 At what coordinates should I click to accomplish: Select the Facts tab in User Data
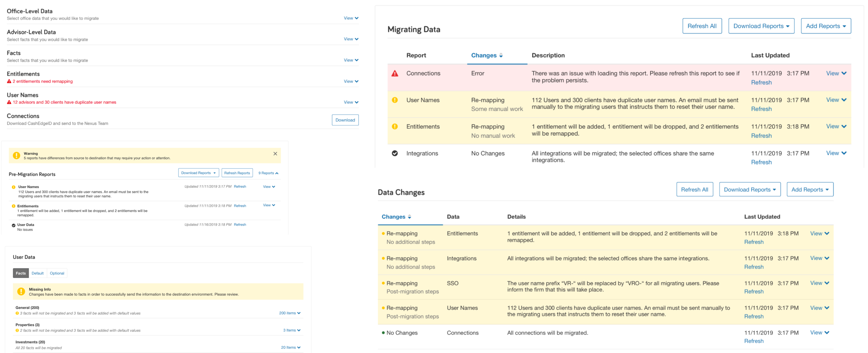coord(21,273)
